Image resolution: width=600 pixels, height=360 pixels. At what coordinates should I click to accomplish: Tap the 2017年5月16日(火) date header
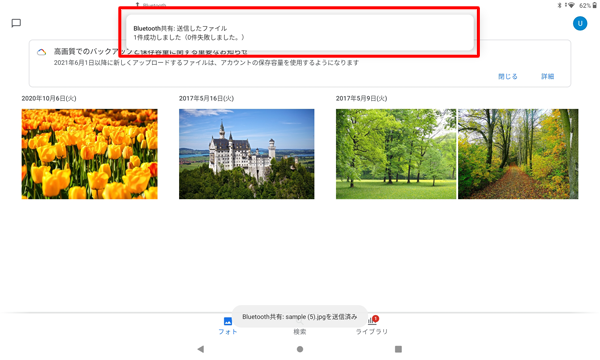coord(206,98)
